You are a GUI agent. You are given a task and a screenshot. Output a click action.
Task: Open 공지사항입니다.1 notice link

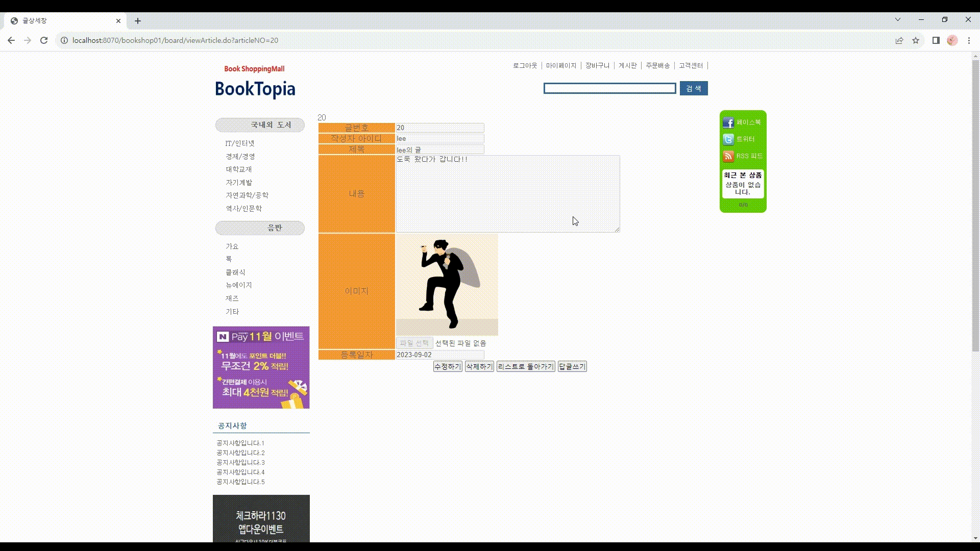pos(240,443)
